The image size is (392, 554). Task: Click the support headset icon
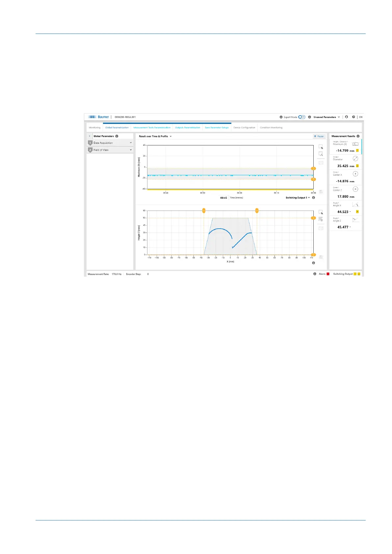pyautogui.click(x=346, y=117)
